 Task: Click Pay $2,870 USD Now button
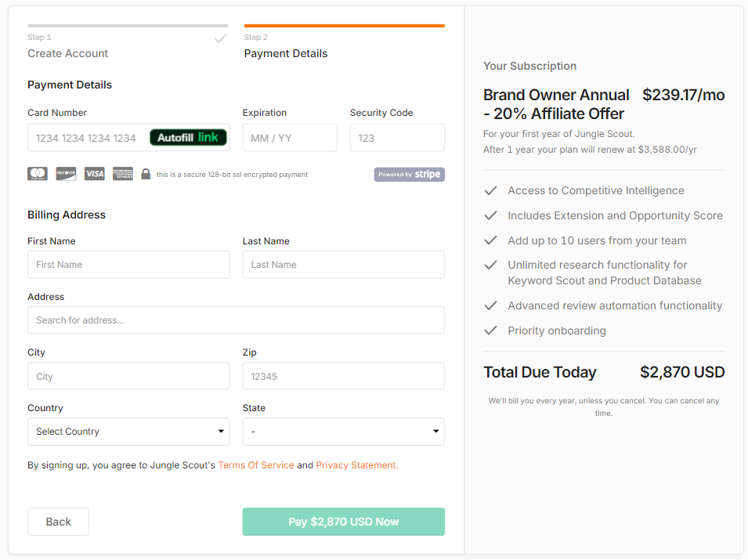coord(344,522)
